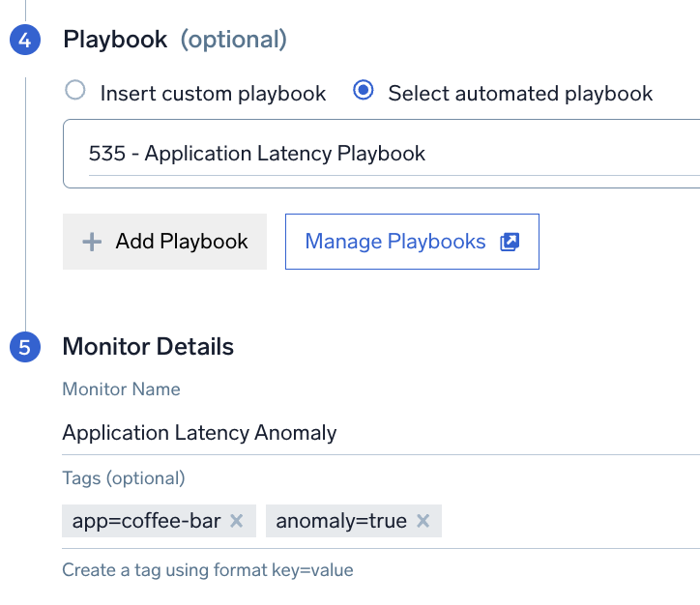Click the step 4 Playbook circle icon
Viewport: 700px width, 605px height.
25,41
